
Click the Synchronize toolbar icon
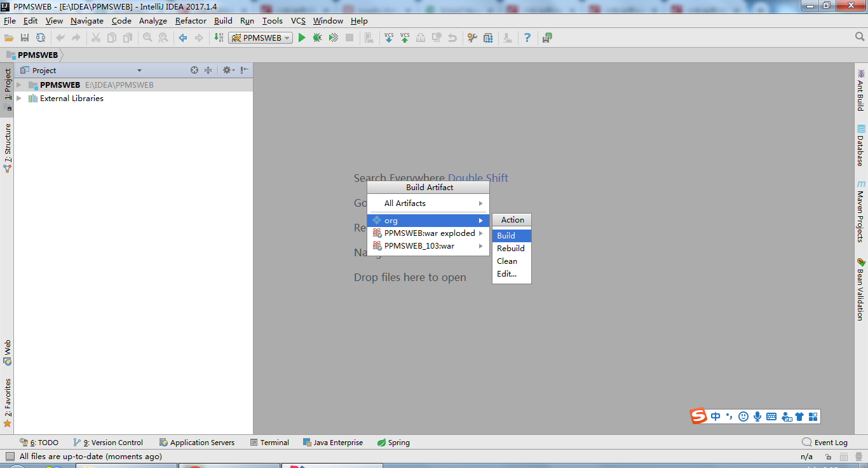pyautogui.click(x=41, y=38)
